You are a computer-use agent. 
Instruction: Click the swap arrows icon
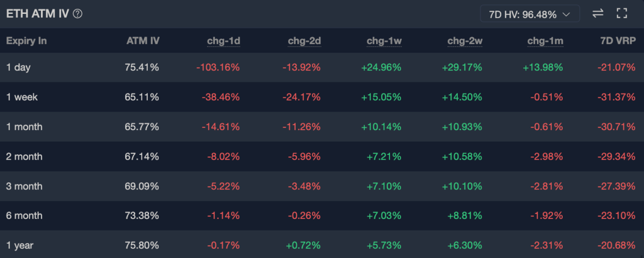coord(597,13)
